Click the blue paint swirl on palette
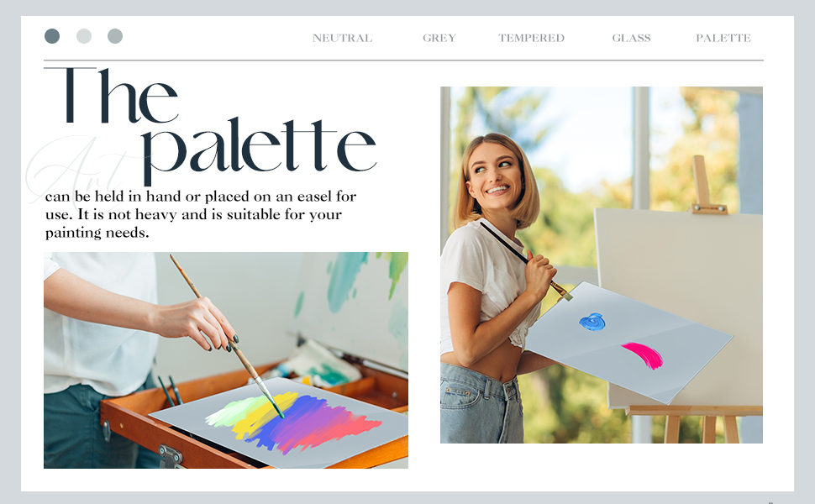Screen dimensions: 815x504 point(592,323)
